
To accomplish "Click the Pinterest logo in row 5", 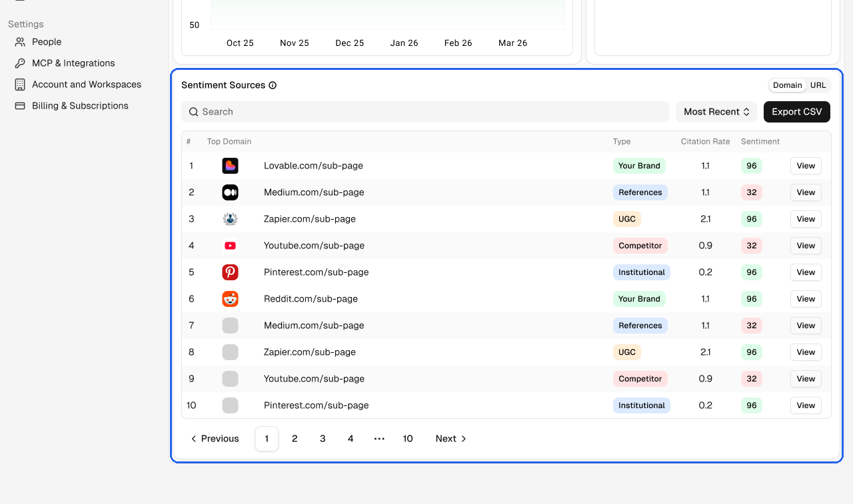I will tap(230, 272).
